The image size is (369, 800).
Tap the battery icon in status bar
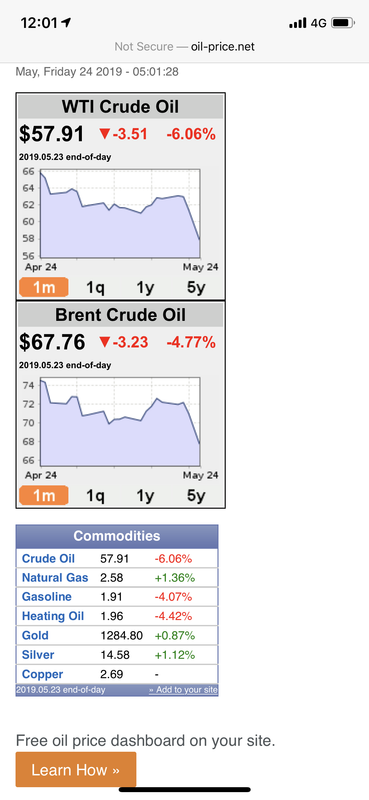click(342, 23)
